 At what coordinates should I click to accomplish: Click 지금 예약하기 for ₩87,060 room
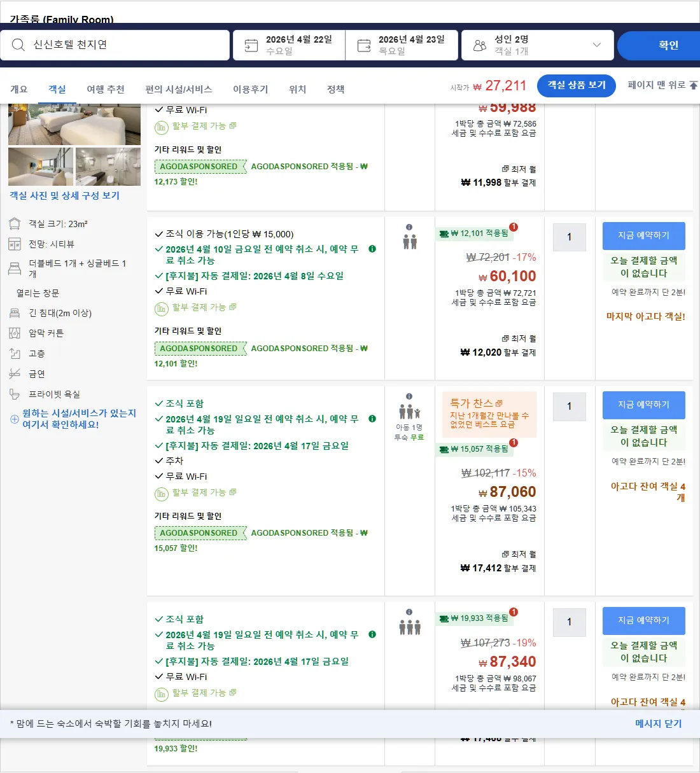pyautogui.click(x=644, y=405)
